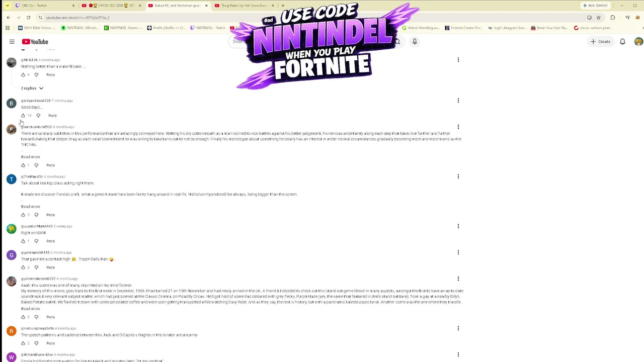Image resolution: width=644 pixels, height=362 pixels.
Task: Like the "That gave me a contact high" comment
Action: [23, 267]
